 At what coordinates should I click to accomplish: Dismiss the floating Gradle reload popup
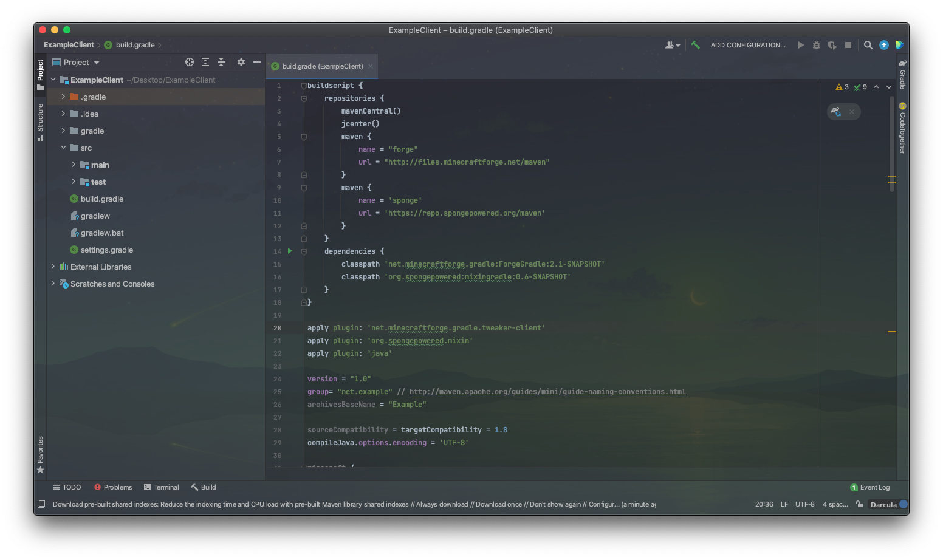pyautogui.click(x=852, y=112)
